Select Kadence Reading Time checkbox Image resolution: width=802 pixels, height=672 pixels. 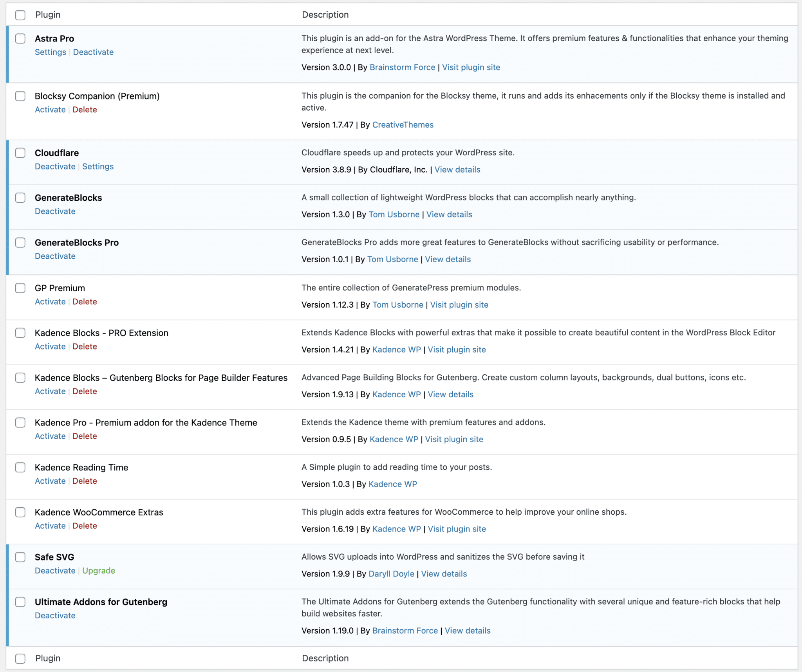(20, 467)
